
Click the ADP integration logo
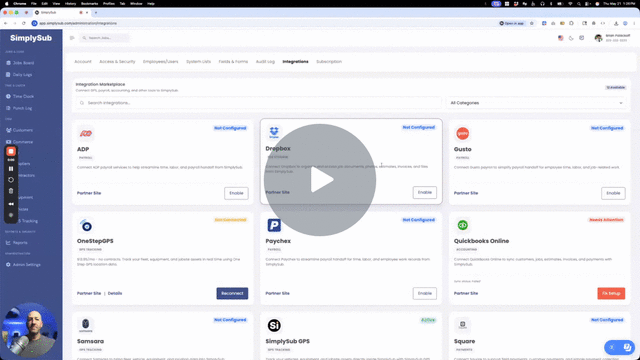pos(86,133)
